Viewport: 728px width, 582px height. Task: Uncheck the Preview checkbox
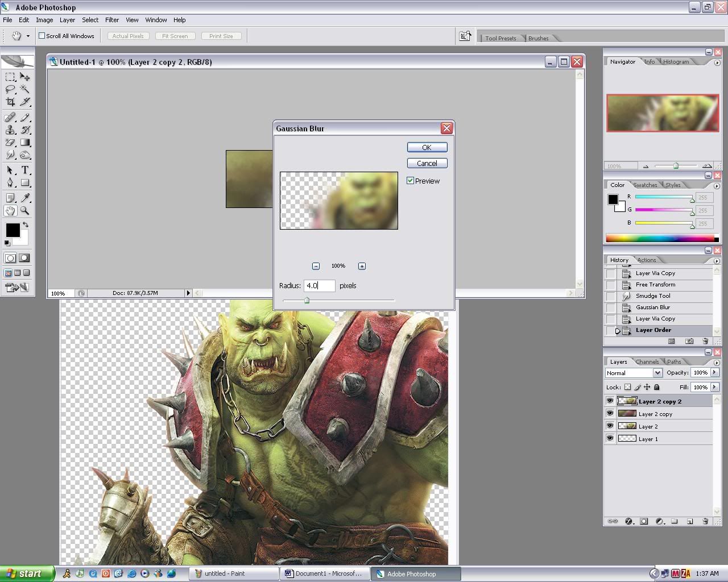pyautogui.click(x=410, y=181)
